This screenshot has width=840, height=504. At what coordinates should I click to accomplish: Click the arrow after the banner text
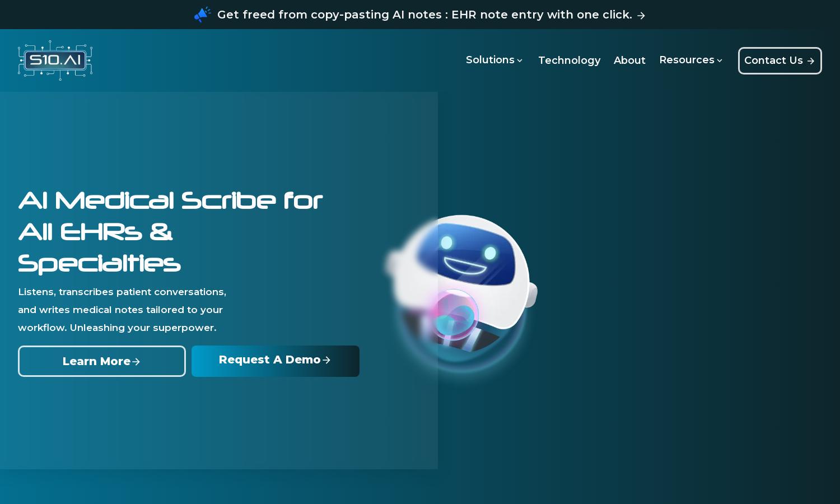click(641, 16)
